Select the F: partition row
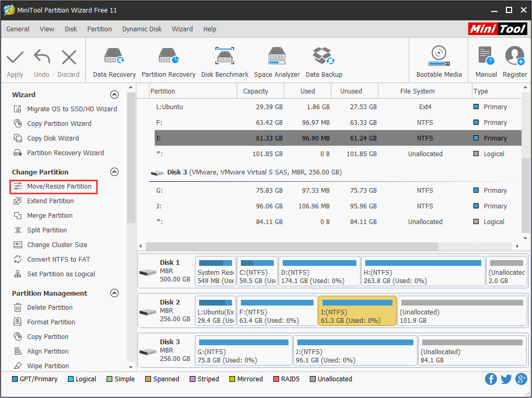Viewport: 532px width, 398px height. click(338, 122)
